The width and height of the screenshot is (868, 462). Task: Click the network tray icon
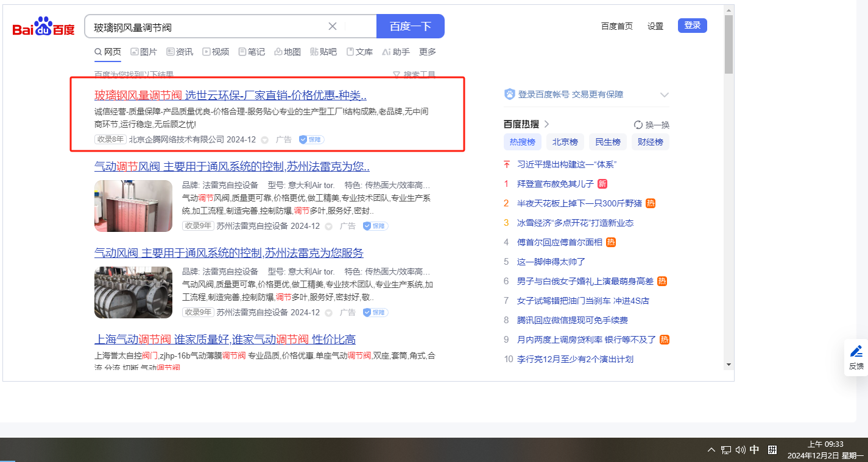pyautogui.click(x=725, y=450)
